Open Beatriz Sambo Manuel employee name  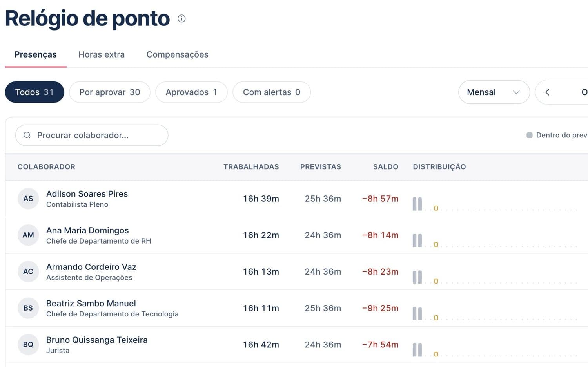(91, 304)
